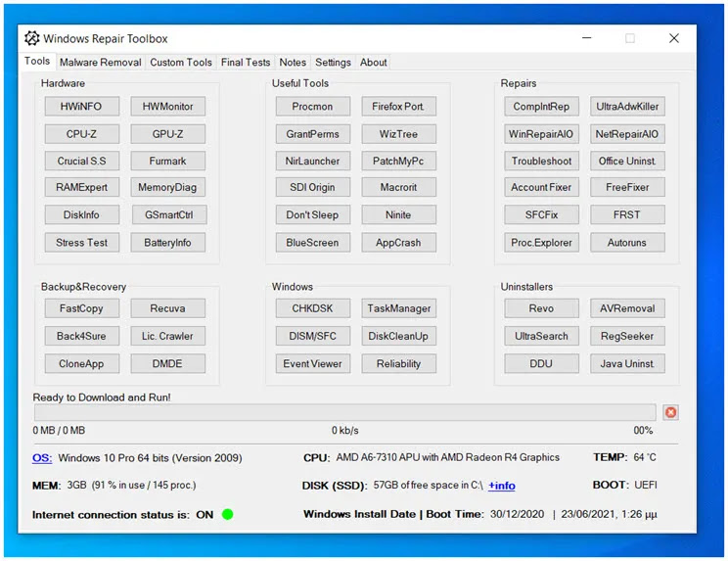Click the Back4Sure button
Screen dimensions: 728x561
coord(82,336)
